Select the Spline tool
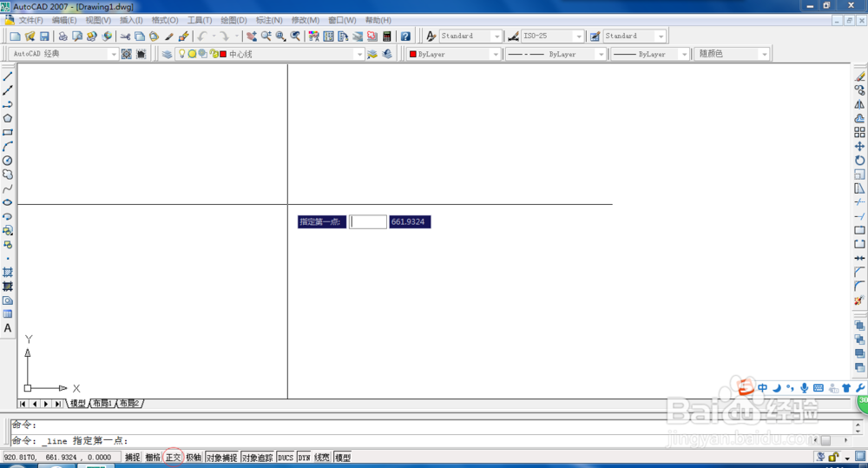This screenshot has height=468, width=868. pos(8,188)
